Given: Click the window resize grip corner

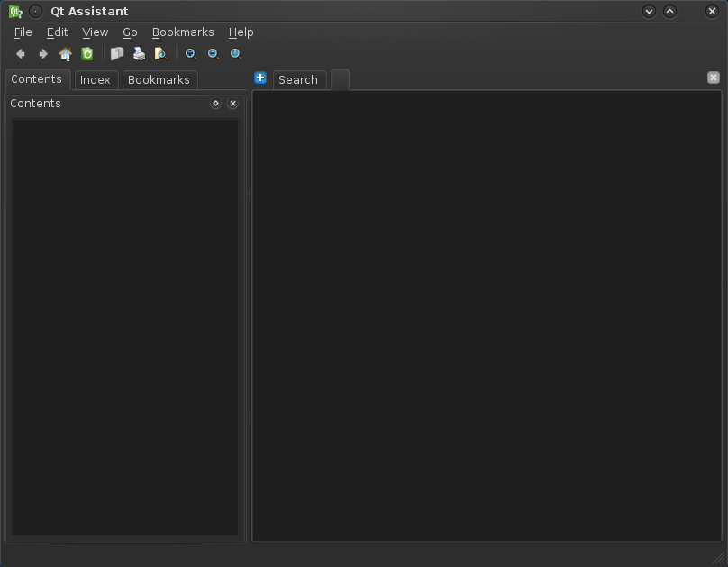Looking at the screenshot, I should tap(720, 559).
